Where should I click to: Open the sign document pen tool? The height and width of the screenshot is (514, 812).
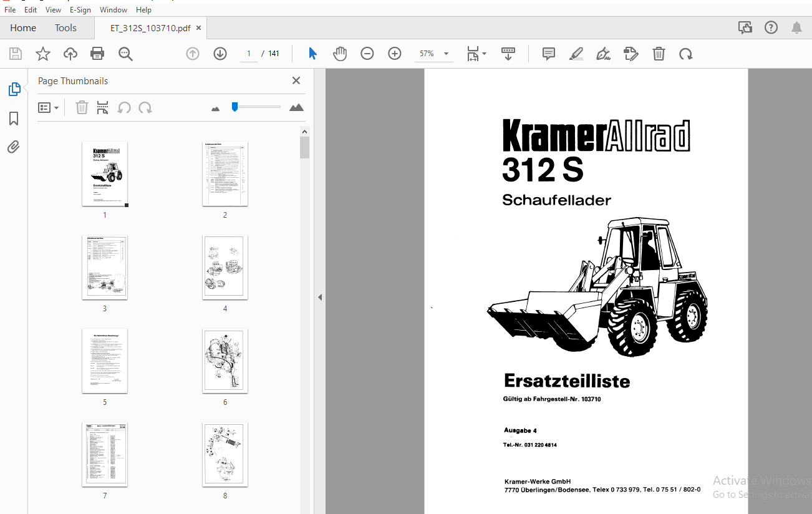(603, 54)
